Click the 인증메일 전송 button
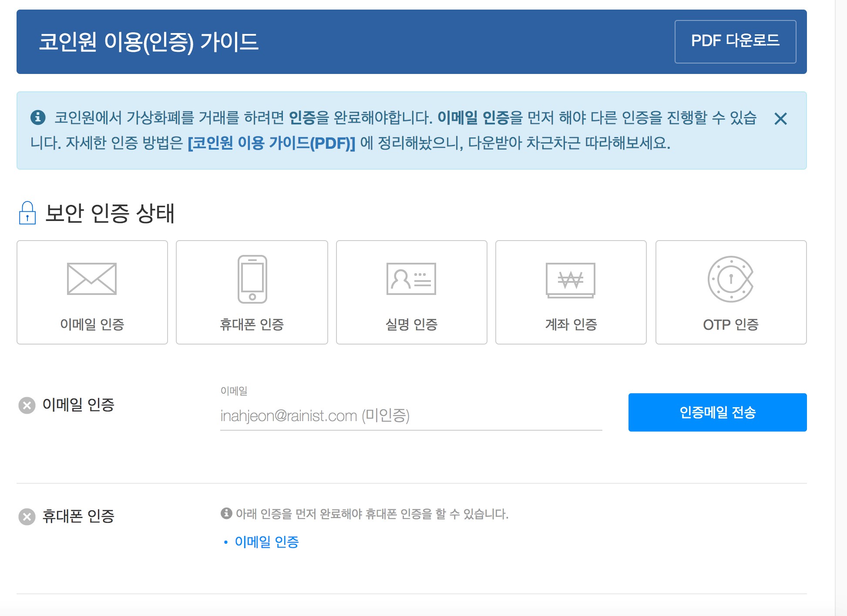Viewport: 847px width, 616px height. pos(717,412)
